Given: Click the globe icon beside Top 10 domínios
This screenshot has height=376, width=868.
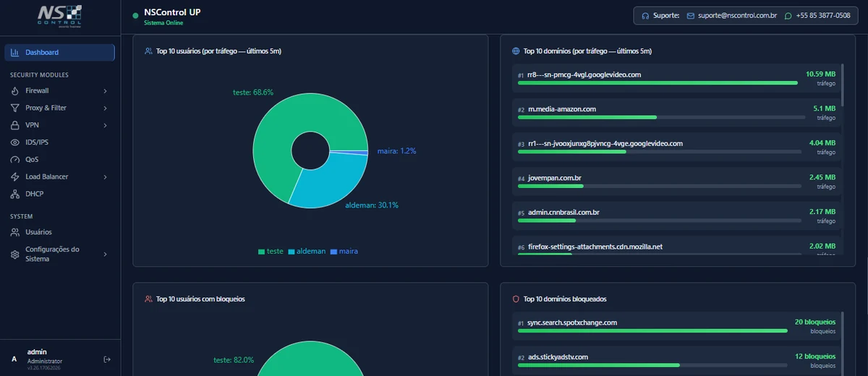Looking at the screenshot, I should (516, 51).
